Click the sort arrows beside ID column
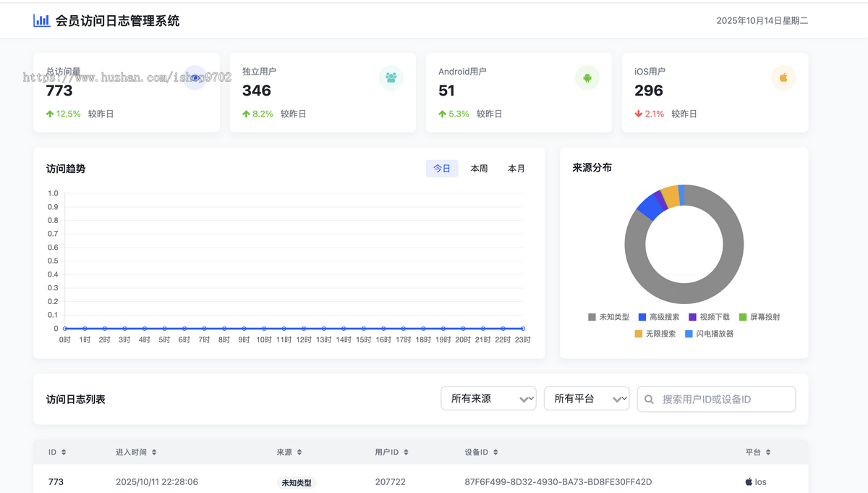Image resolution: width=868 pixels, height=493 pixels. pyautogui.click(x=64, y=452)
